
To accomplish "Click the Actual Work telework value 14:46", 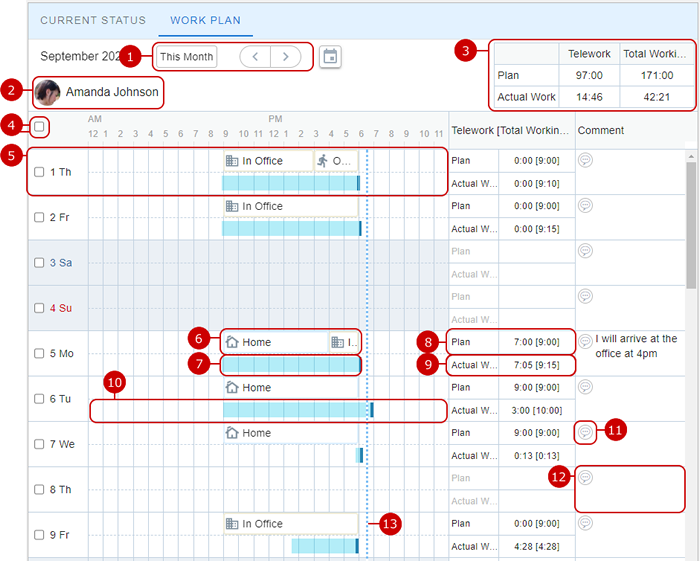I will click(x=589, y=97).
